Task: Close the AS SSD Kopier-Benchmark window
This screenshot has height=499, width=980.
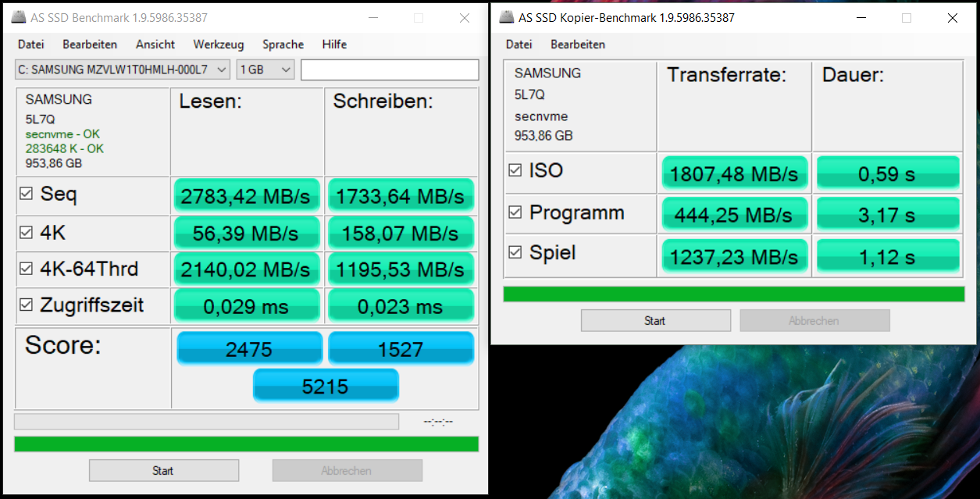Action: point(951,17)
